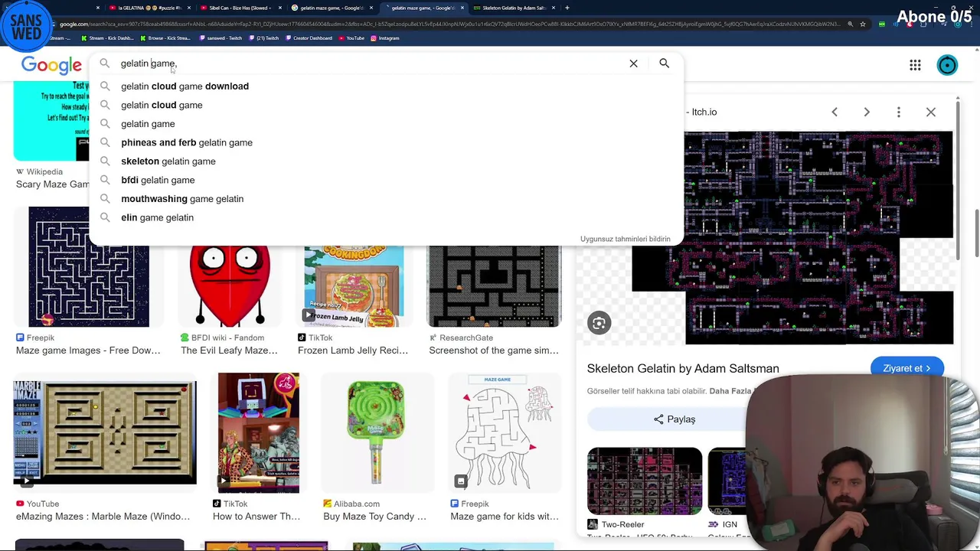Click the TikTok favicon under Frozen Lamb Jelly
The width and height of the screenshot is (980, 551).
(302, 337)
